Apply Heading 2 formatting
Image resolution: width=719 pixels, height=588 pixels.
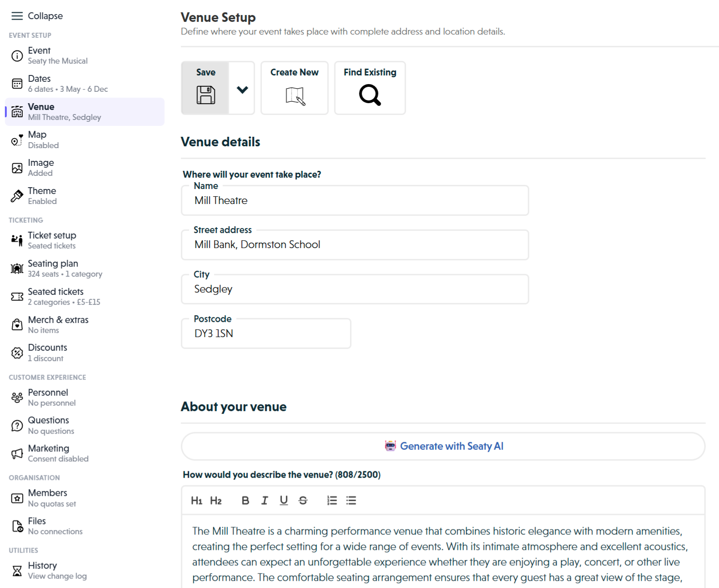[x=216, y=500]
